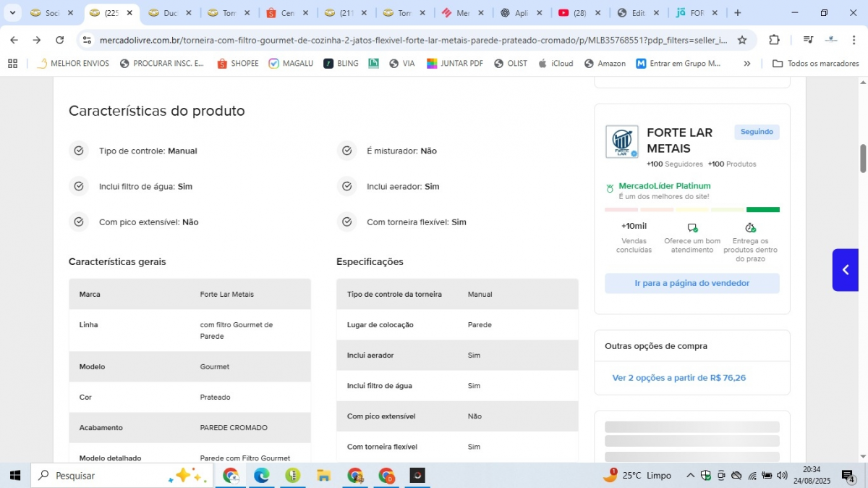The height and width of the screenshot is (488, 868).
Task: Open the iCloud bookmark
Action: click(556, 64)
